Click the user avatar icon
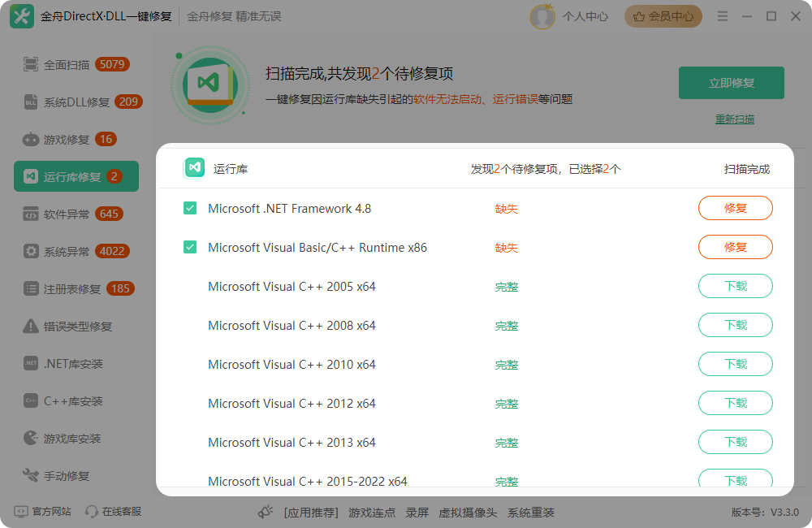Image resolution: width=812 pixels, height=528 pixels. click(542, 16)
